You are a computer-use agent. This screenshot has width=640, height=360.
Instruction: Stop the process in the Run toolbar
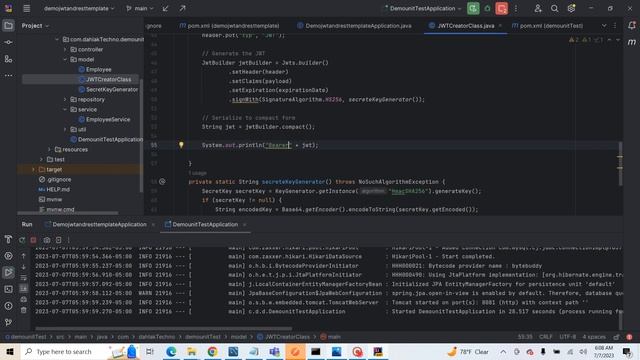click(33, 240)
